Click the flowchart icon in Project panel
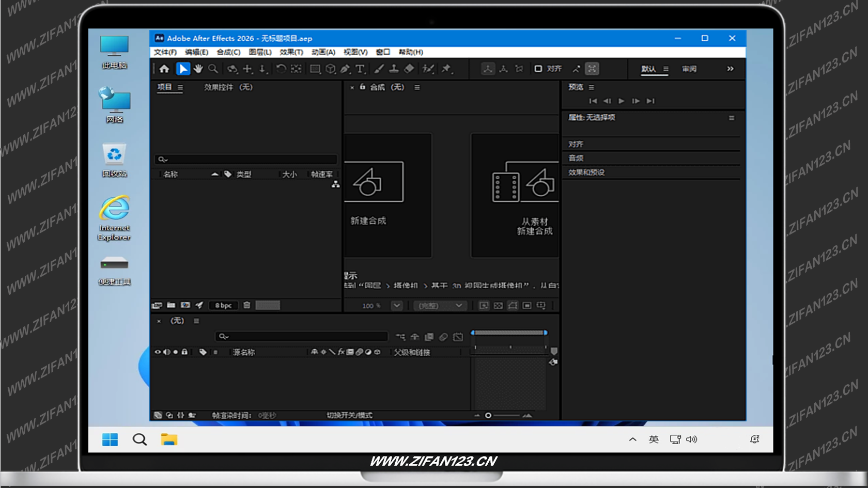868x488 pixels. [336, 184]
